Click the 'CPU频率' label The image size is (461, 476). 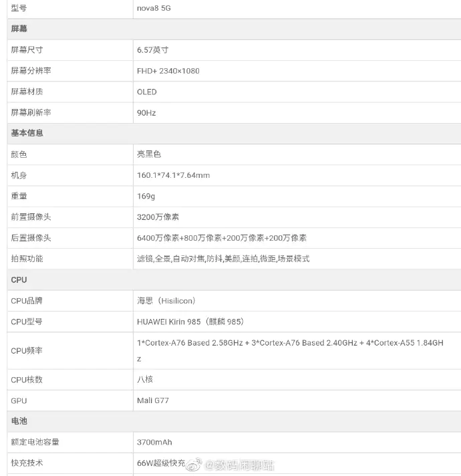tap(27, 350)
